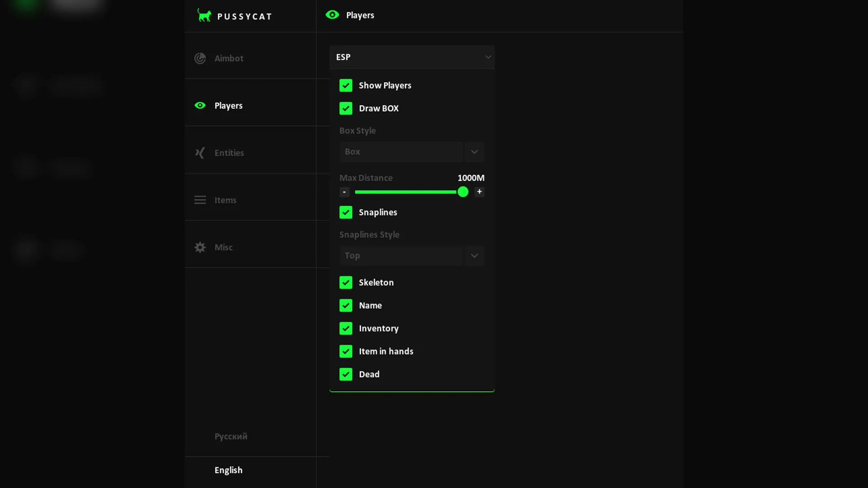Click the Aimbot radar icon
The width and height of the screenshot is (868, 488).
[x=200, y=58]
